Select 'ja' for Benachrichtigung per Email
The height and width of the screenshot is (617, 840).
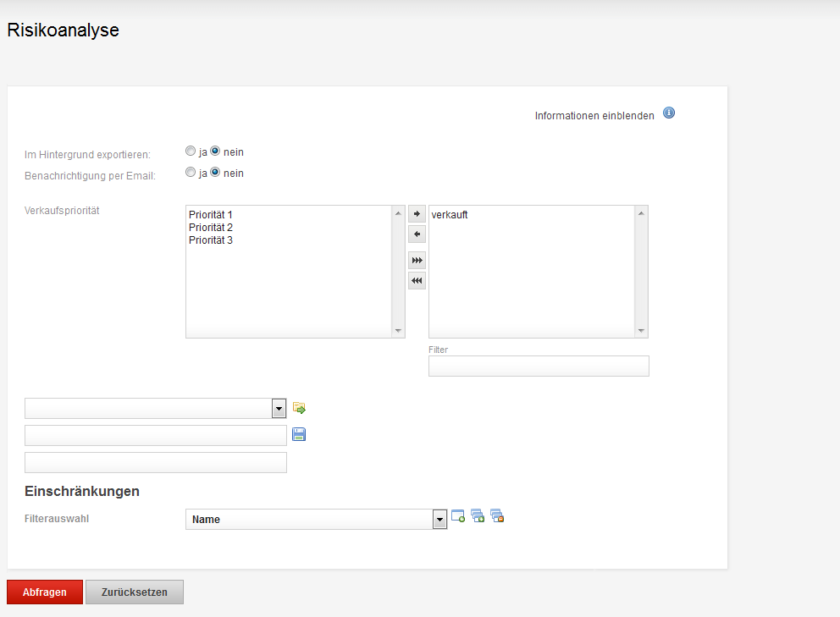[191, 172]
